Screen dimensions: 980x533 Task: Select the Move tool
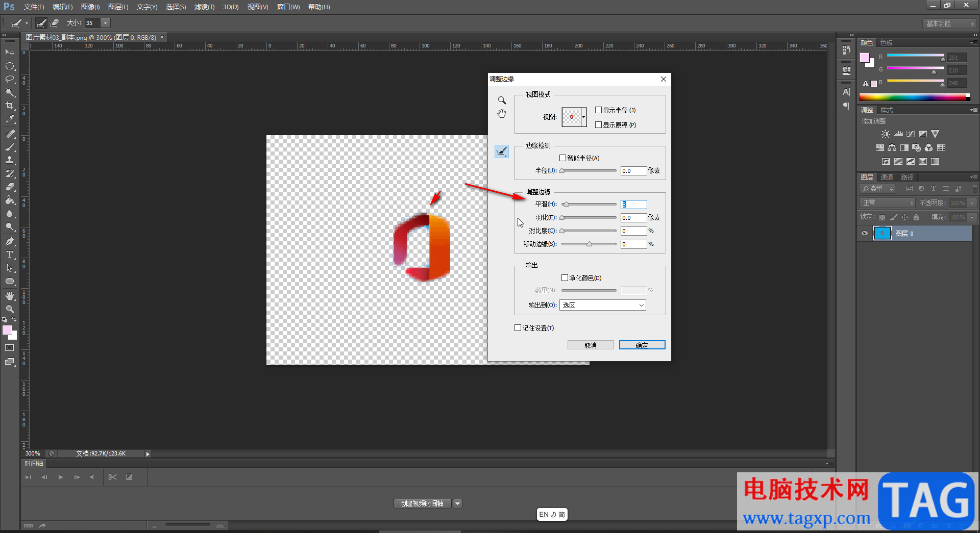tap(10, 53)
